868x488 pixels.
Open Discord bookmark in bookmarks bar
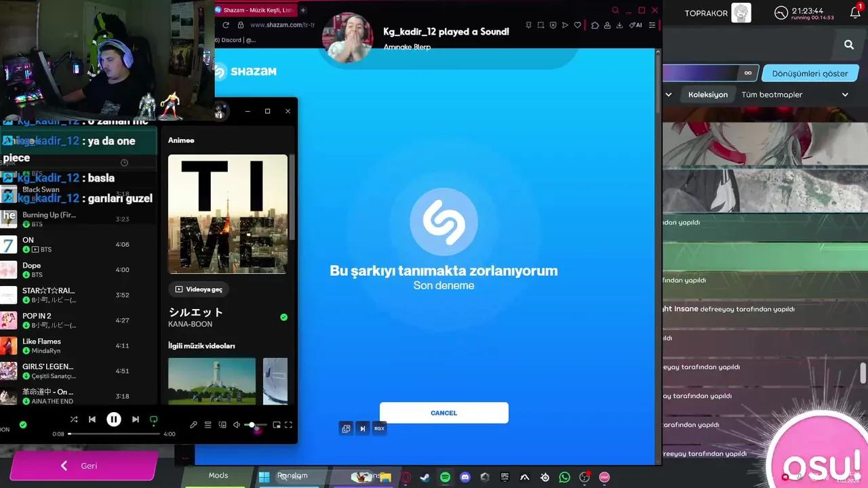(235, 40)
